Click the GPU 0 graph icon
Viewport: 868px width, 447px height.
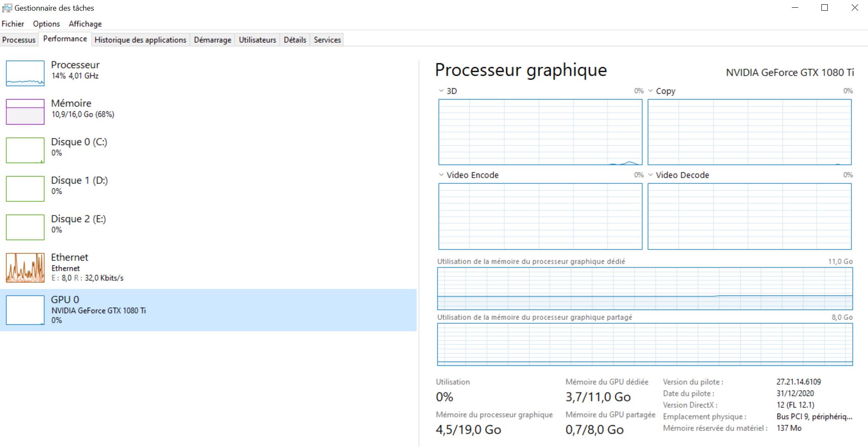click(x=25, y=310)
